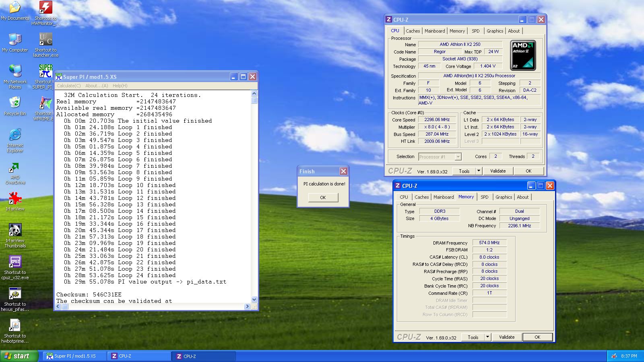Viewport: 644px width, 362px height.
Task: Launch the launcher.exe shortcut icon
Action: coord(45,39)
